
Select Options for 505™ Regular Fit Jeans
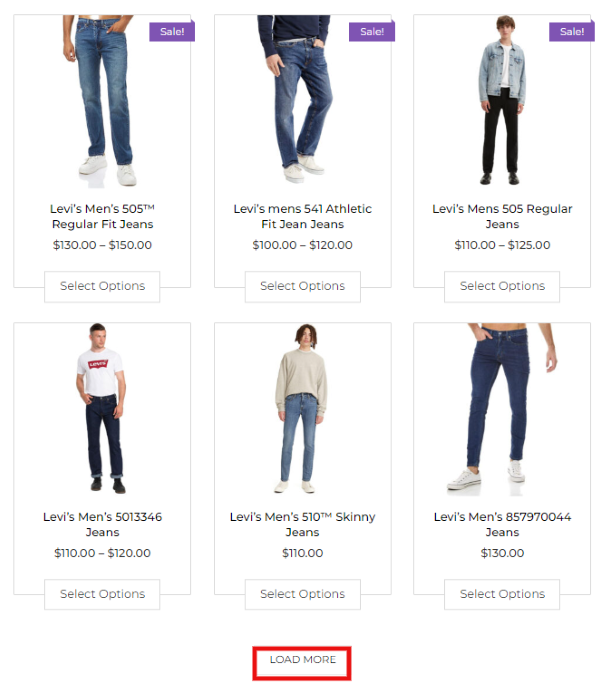pos(102,286)
